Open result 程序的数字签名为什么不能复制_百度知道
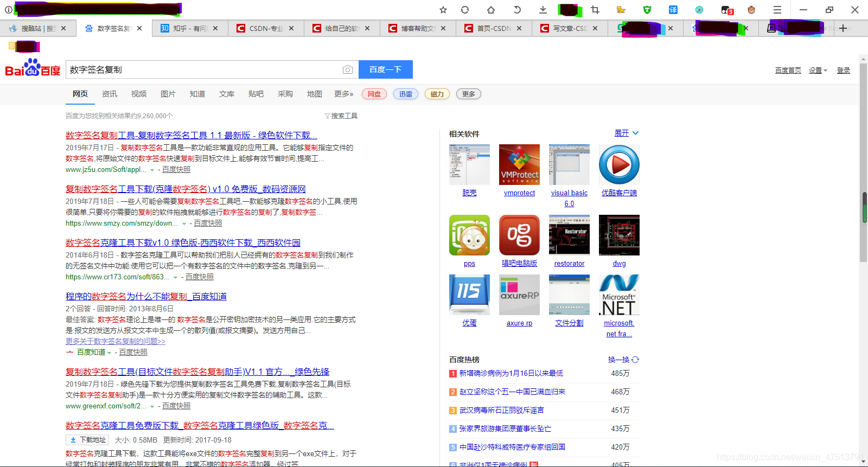Screen dimensions: 868x467 (146, 296)
